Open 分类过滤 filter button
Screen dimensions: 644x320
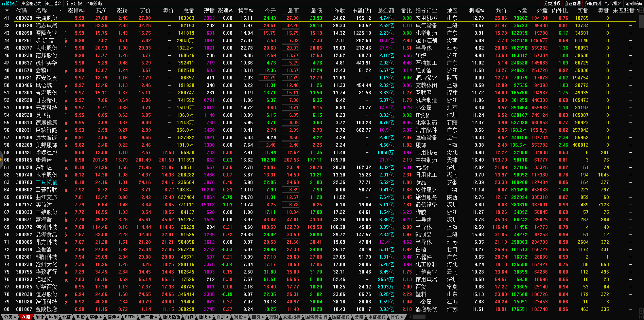[x=552, y=3]
